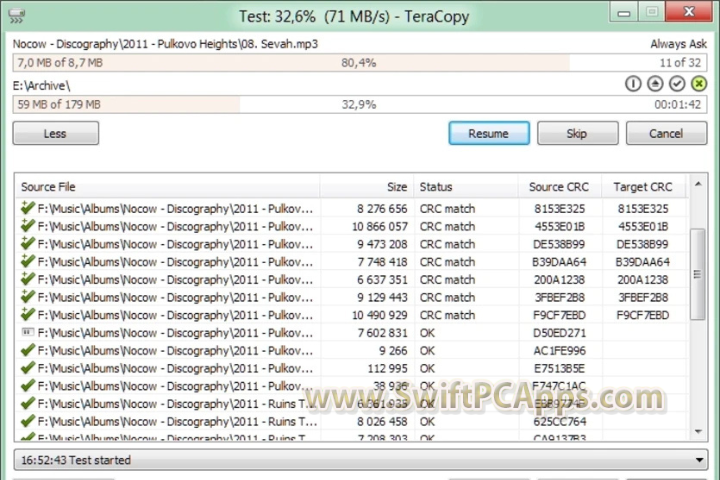Click the TeraCopy app icon in title bar
Viewport: 720px width, 480px height.
tap(17, 16)
